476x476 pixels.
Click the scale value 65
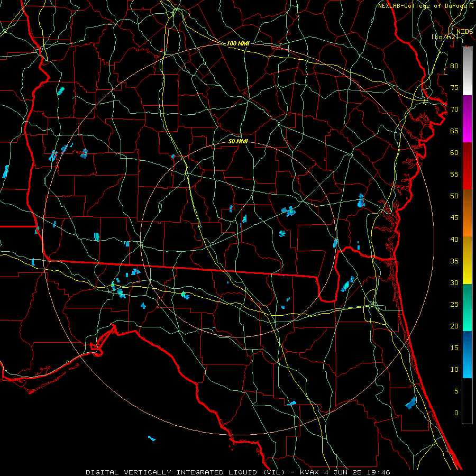[x=454, y=131]
